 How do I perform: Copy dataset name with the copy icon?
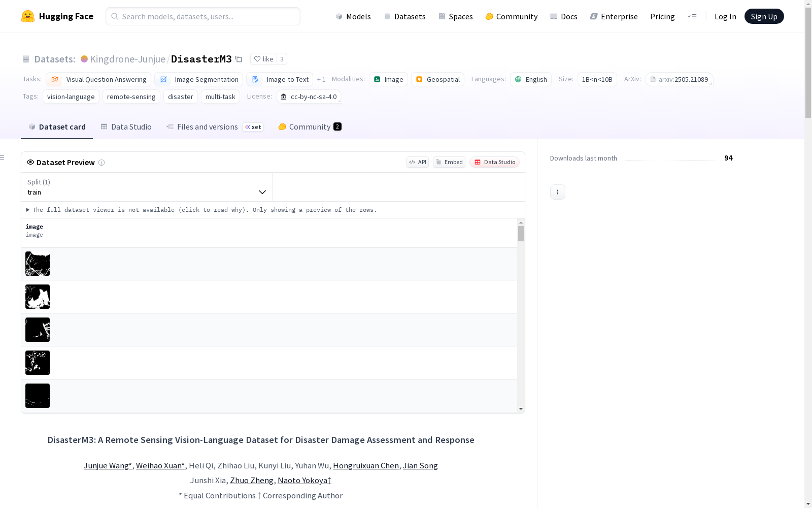239,59
